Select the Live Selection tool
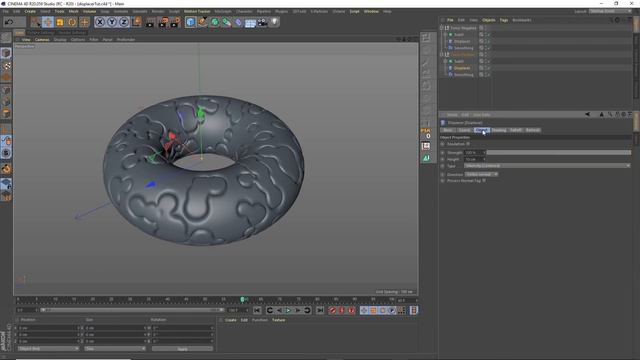Screen dimensions: 640x360 36,22
